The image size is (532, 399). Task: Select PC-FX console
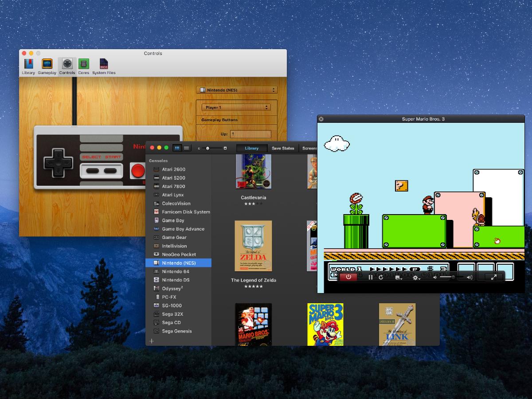pyautogui.click(x=179, y=297)
